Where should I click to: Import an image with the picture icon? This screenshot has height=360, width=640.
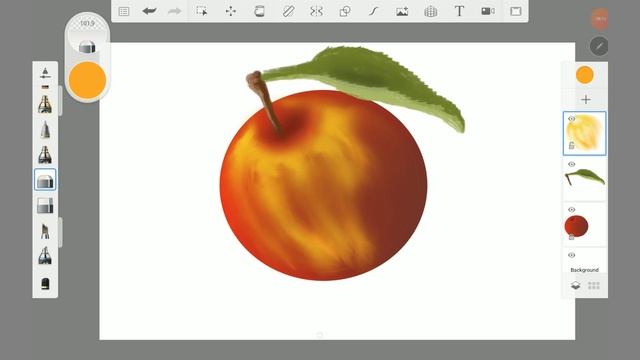pyautogui.click(x=402, y=11)
